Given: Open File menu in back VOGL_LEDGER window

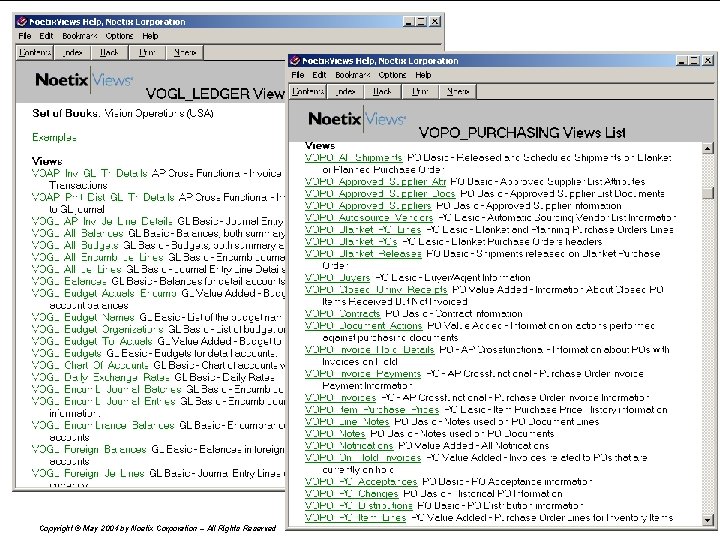Looking at the screenshot, I should 25,36.
